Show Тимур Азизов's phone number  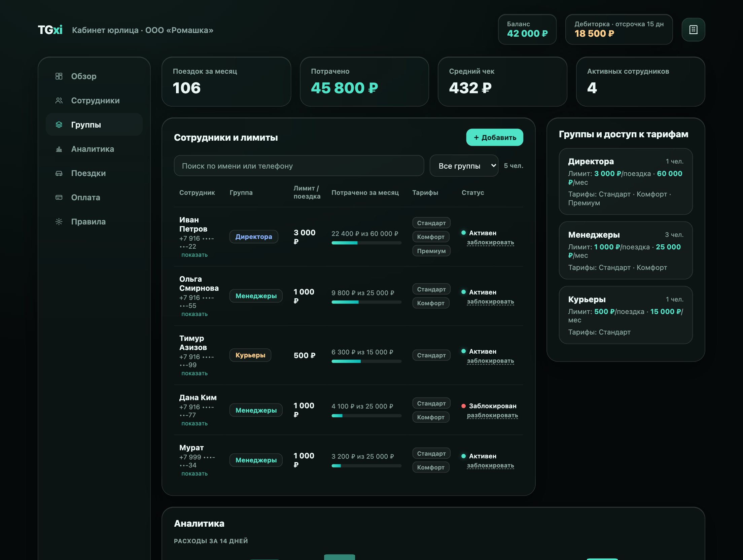(194, 373)
